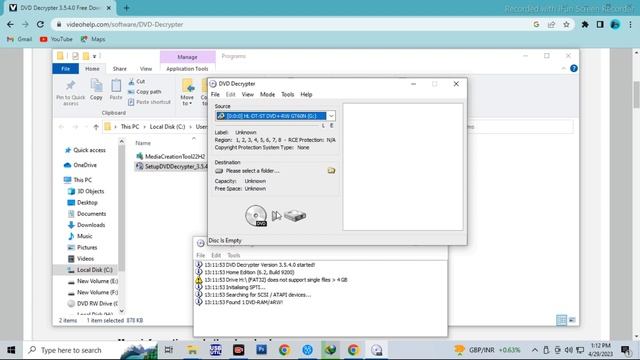640x360 pixels.
Task: Open Gmail bookmark
Action: click(x=20, y=39)
